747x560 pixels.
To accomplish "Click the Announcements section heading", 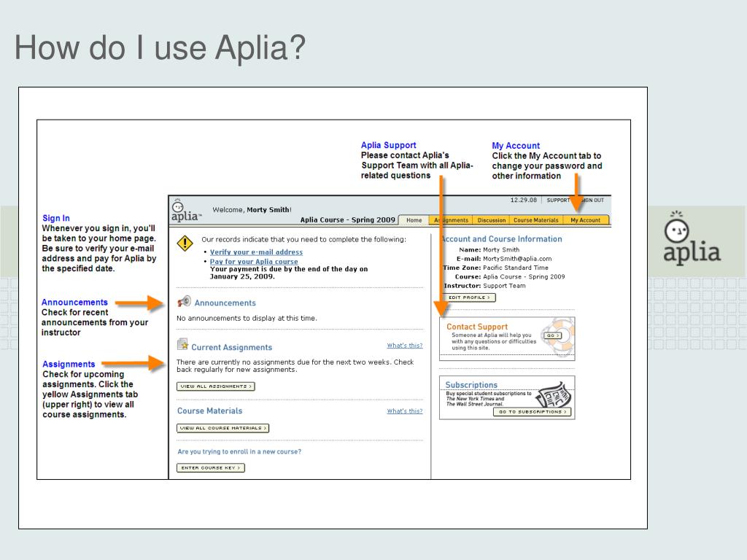I will pos(225,303).
